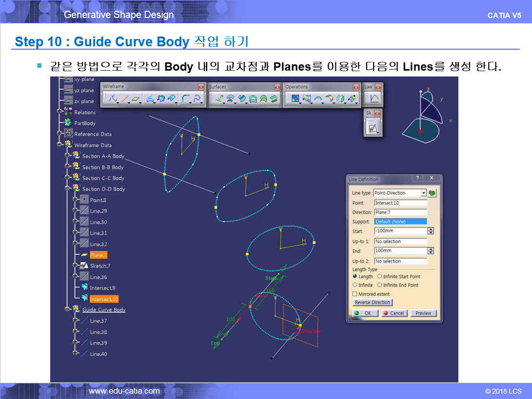Select the Line tool in Wireframe toolbar
Image resolution: width=532 pixels, height=399 pixels.
pyautogui.click(x=125, y=99)
